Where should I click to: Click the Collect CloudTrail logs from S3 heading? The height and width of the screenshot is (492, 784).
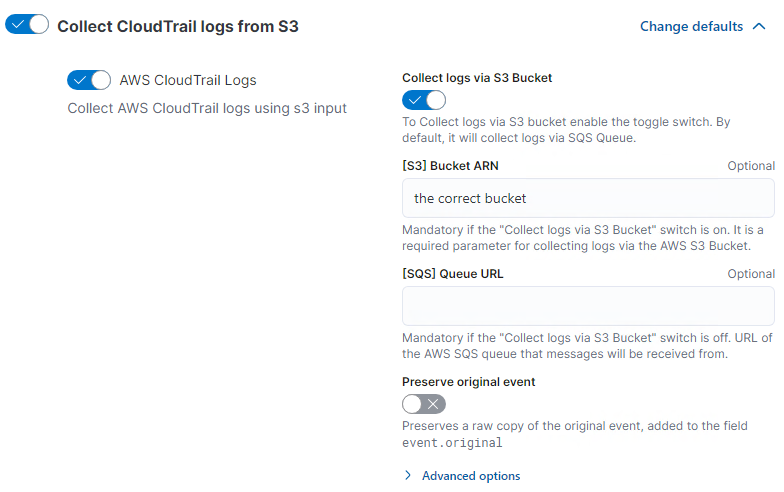pyautogui.click(x=178, y=26)
